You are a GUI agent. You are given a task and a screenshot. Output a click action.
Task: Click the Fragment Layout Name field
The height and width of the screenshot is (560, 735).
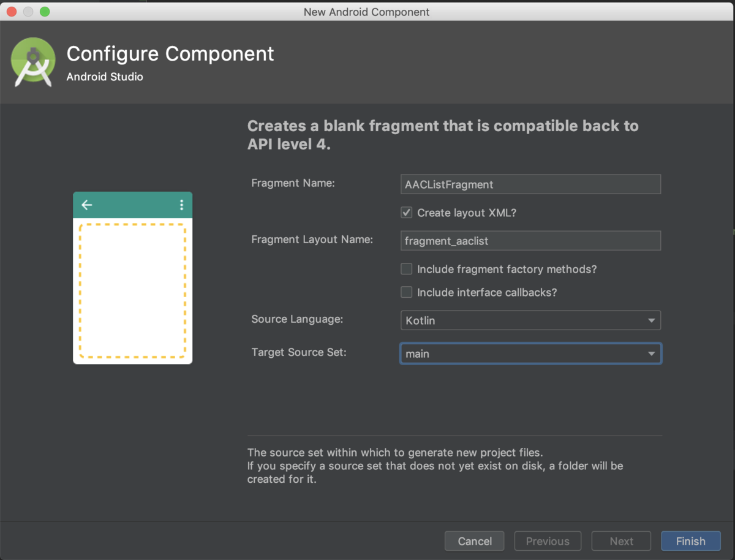[x=530, y=241]
